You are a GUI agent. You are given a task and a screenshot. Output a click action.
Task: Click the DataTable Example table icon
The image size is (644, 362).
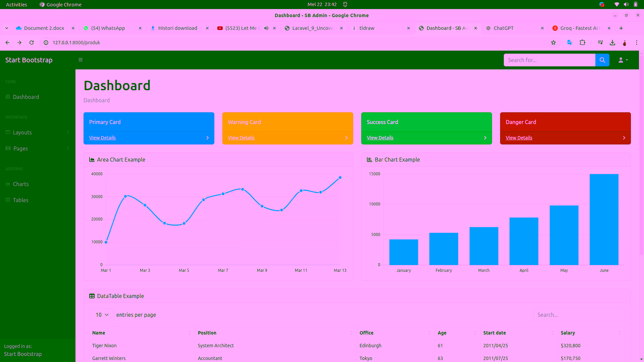92,296
